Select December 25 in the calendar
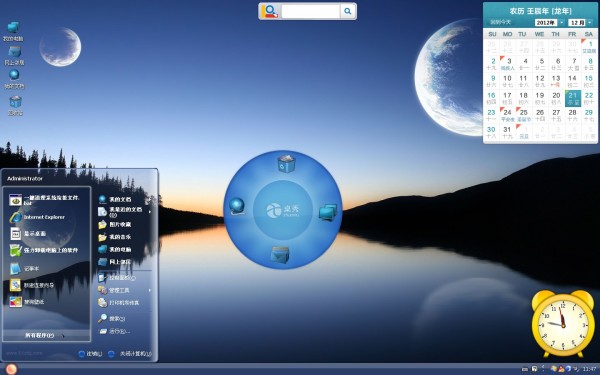This screenshot has width=600, height=375. [x=523, y=115]
